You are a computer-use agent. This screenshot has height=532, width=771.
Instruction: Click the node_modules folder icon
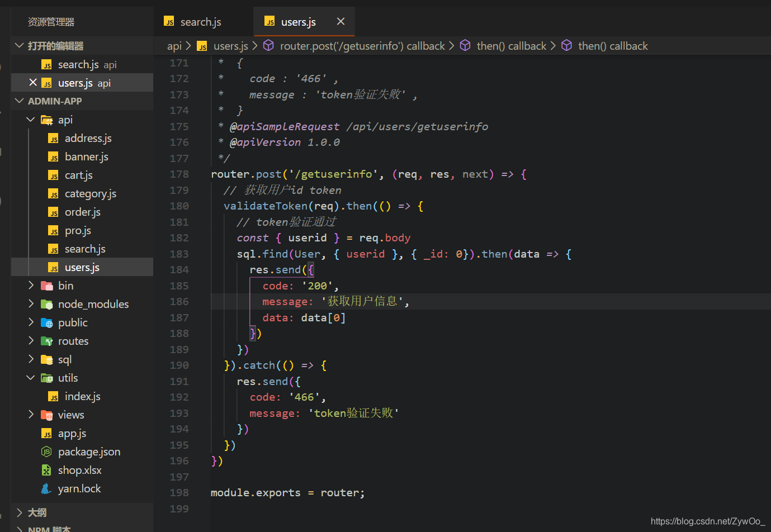pos(47,304)
